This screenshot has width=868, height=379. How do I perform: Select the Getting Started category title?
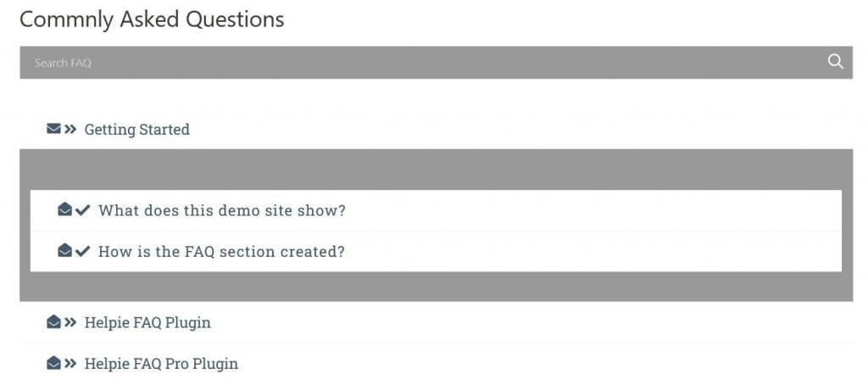coord(136,130)
